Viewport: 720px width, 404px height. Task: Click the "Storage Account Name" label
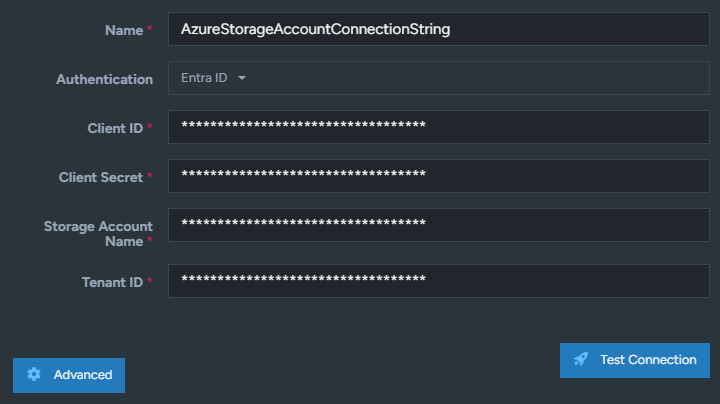coord(98,234)
